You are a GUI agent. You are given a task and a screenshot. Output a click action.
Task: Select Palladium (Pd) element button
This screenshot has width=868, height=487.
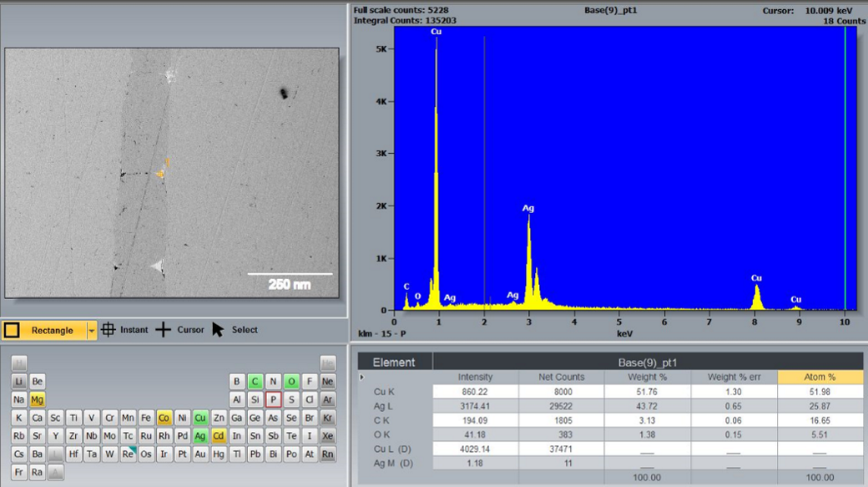pos(182,437)
